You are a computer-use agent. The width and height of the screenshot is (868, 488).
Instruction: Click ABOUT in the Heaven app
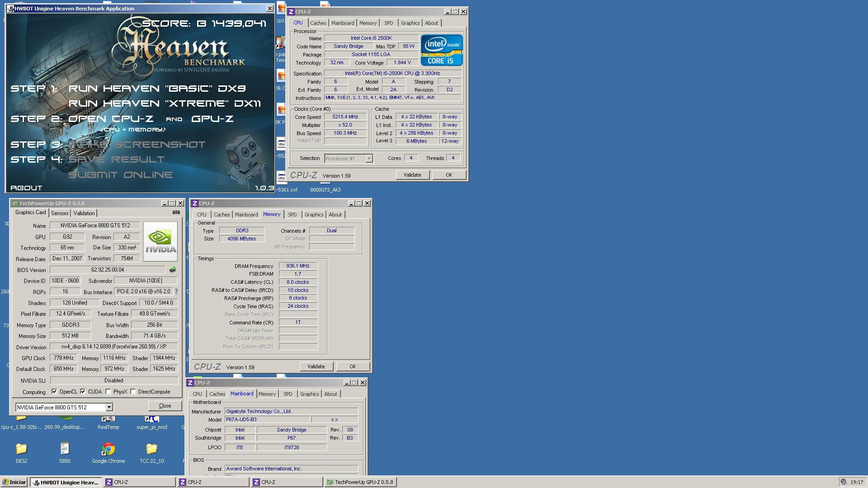click(x=26, y=188)
